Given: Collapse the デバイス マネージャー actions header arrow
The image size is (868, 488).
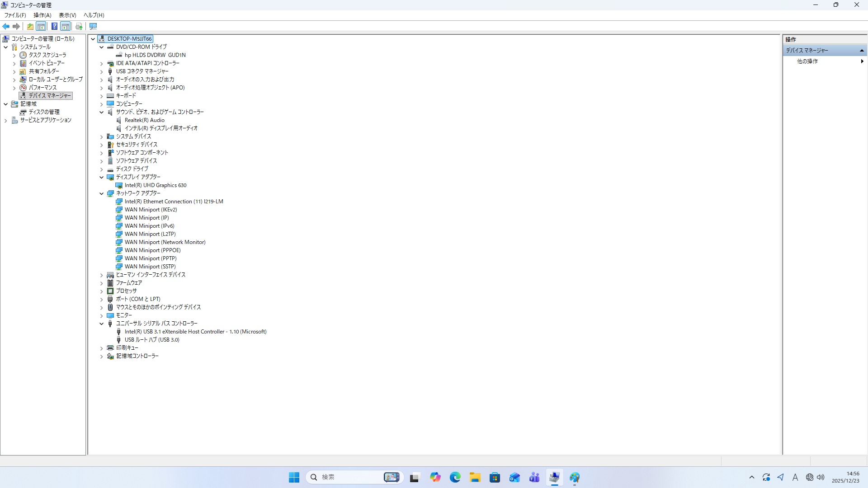Looking at the screenshot, I should click(x=862, y=51).
